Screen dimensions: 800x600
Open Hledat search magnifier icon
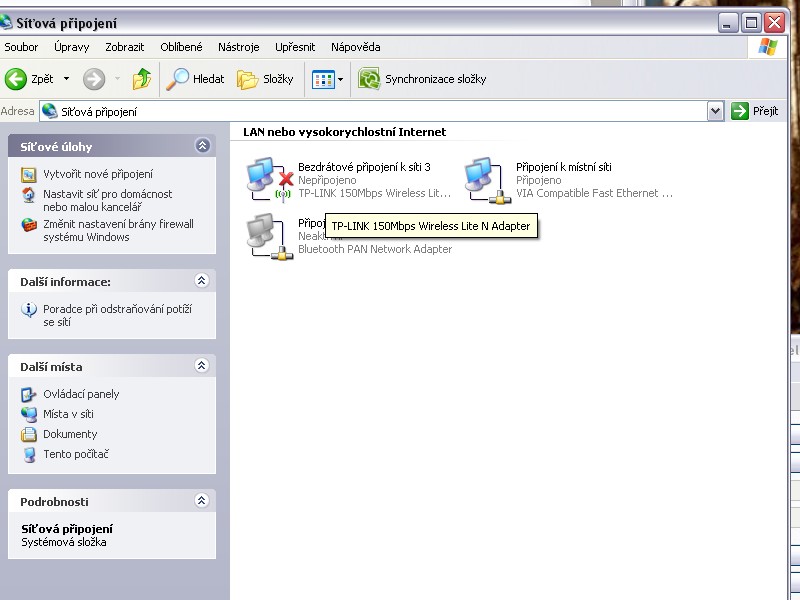[x=177, y=79]
